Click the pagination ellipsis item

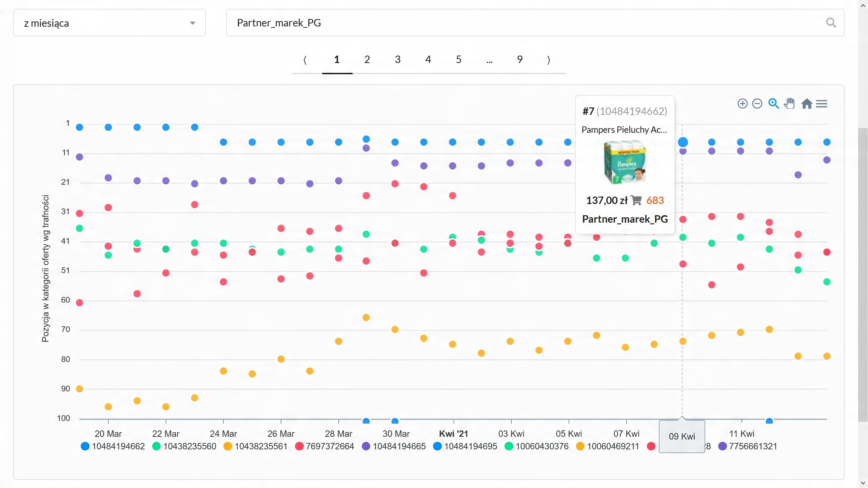[489, 60]
